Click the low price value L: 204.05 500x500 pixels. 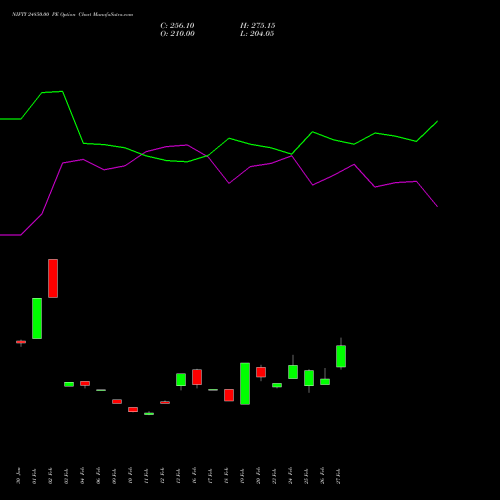(257, 34)
